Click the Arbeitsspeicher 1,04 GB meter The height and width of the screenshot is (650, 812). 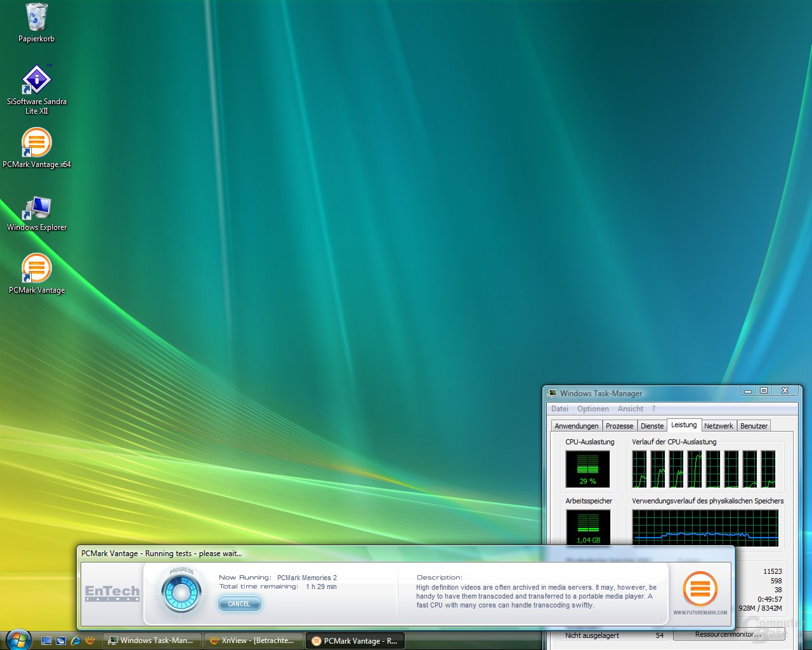pyautogui.click(x=587, y=527)
